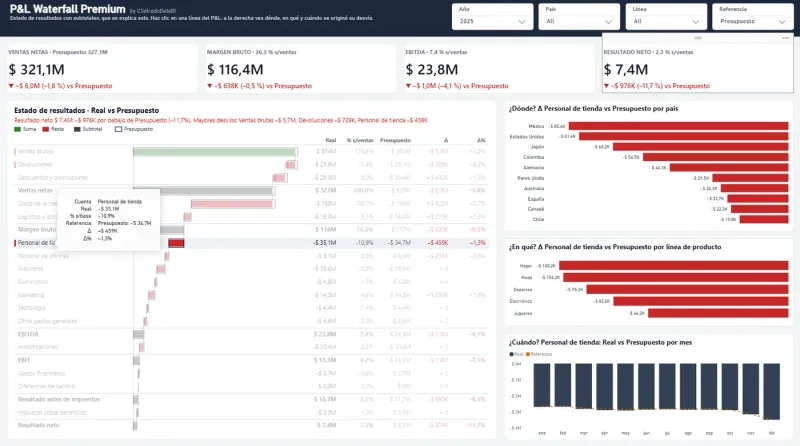
Task: Click the green Suma legend swatch
Action: pyautogui.click(x=17, y=129)
